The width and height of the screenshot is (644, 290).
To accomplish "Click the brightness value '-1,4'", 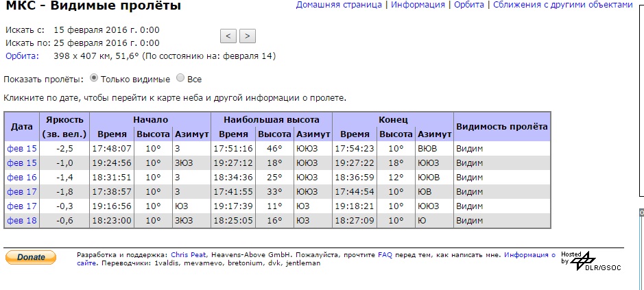I will [x=64, y=178].
